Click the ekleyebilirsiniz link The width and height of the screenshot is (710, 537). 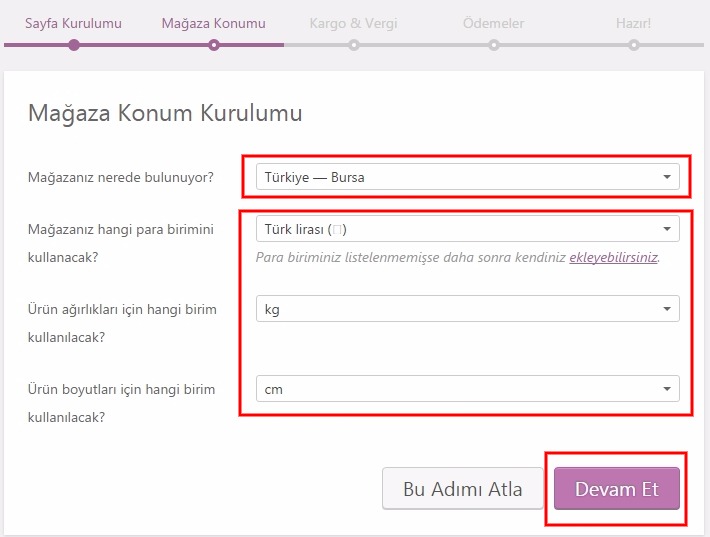click(x=613, y=258)
